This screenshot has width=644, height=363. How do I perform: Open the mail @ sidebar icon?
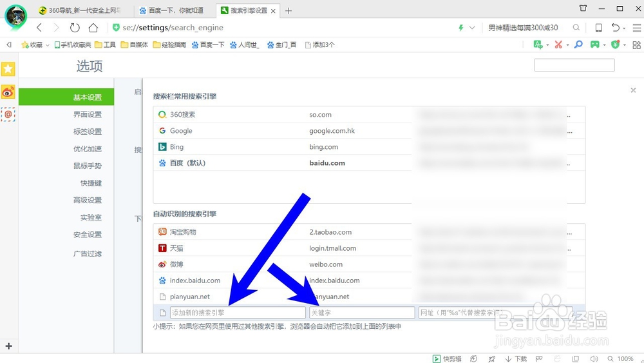point(8,114)
